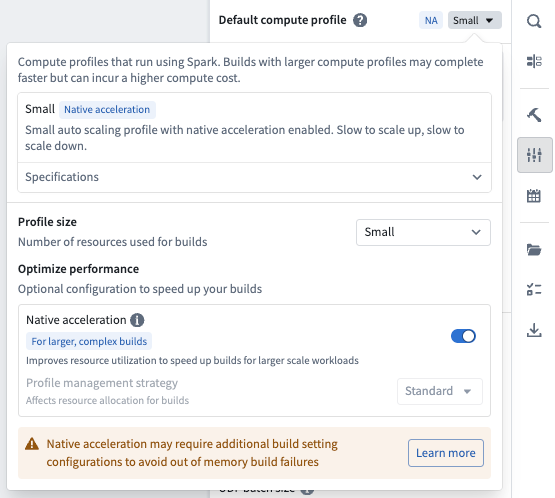Open the sliders settings panel icon
This screenshot has width=555, height=498.
pyautogui.click(x=534, y=155)
